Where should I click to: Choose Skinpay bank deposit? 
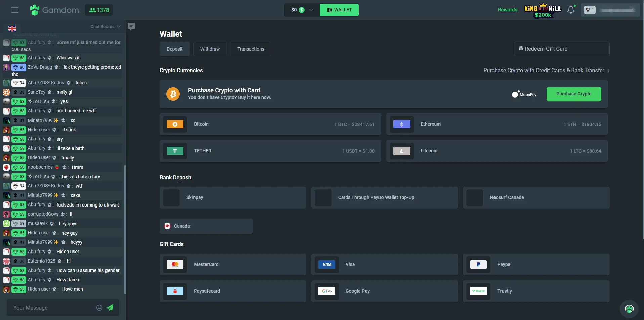click(233, 197)
